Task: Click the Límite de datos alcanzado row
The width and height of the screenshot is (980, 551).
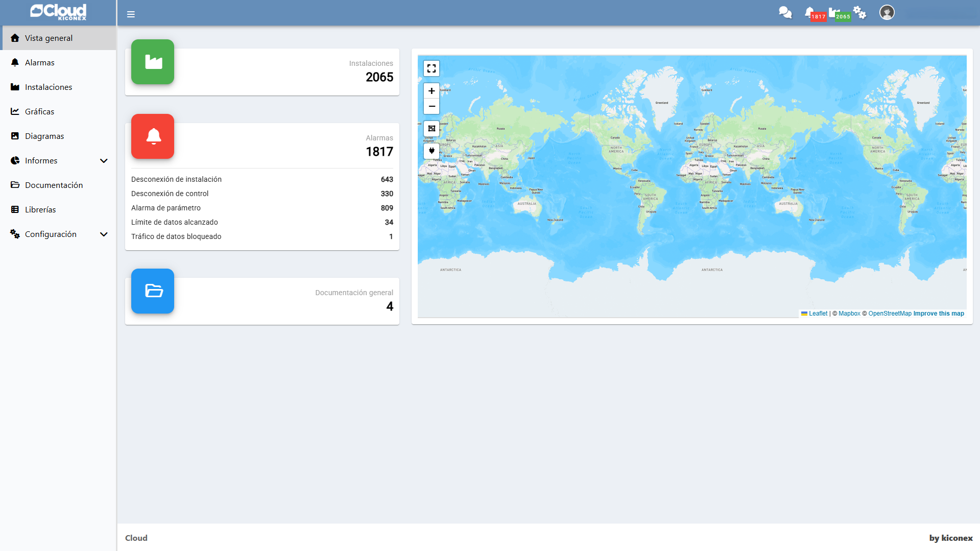Action: [x=262, y=222]
